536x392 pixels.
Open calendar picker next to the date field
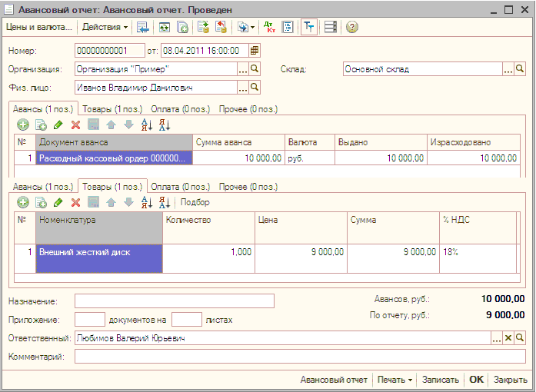click(255, 50)
